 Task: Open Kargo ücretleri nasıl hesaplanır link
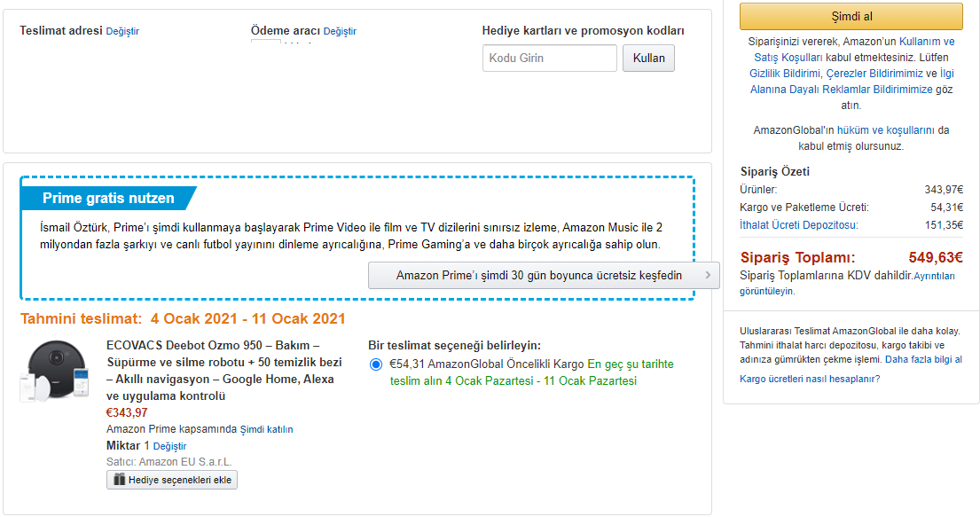click(810, 379)
